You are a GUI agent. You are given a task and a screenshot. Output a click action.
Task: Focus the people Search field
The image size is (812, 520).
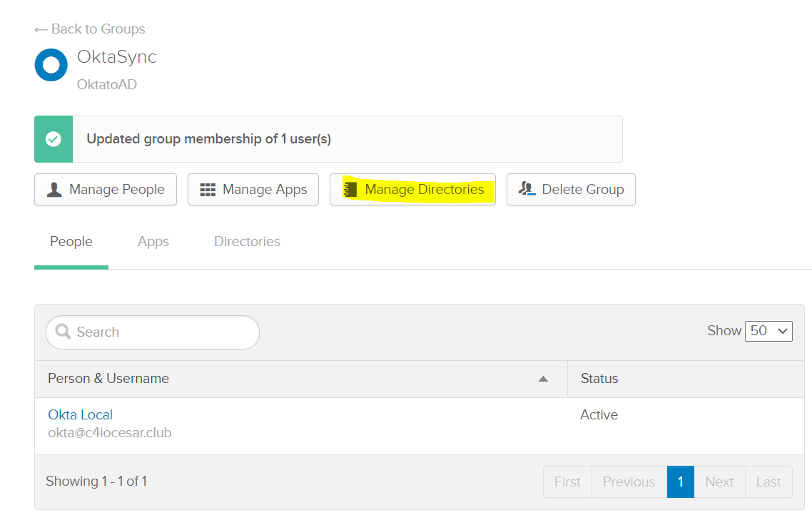(153, 332)
